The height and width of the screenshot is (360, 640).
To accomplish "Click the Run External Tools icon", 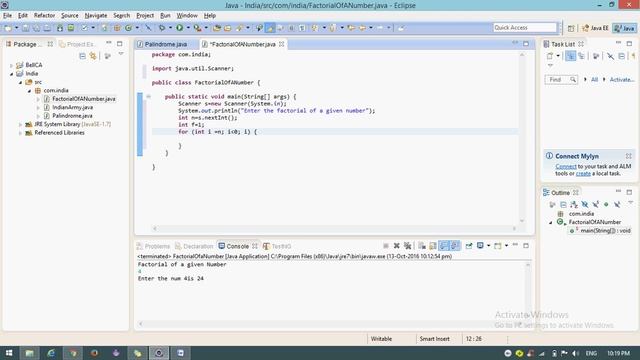I will (198, 28).
